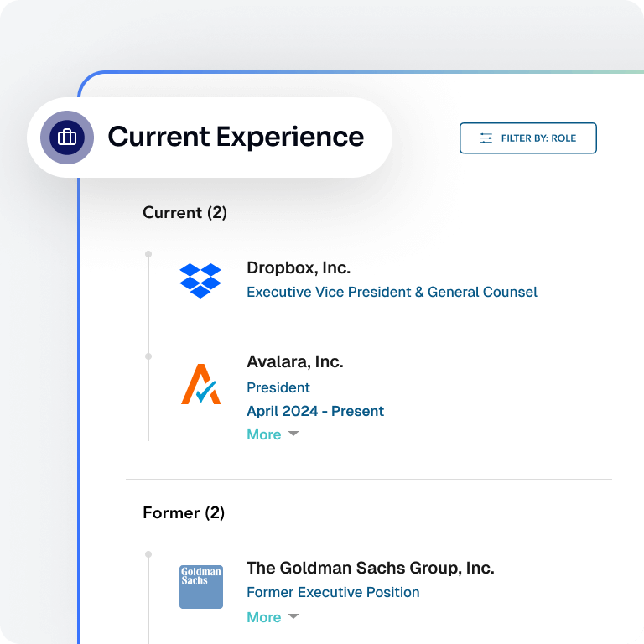Click the sliders icon in the filter button

[x=486, y=138]
